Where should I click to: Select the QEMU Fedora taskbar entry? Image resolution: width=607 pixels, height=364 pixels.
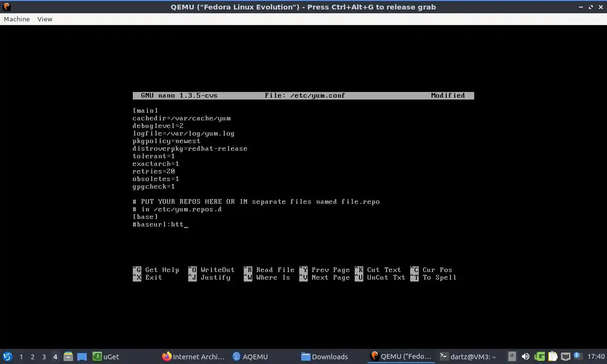(401, 356)
